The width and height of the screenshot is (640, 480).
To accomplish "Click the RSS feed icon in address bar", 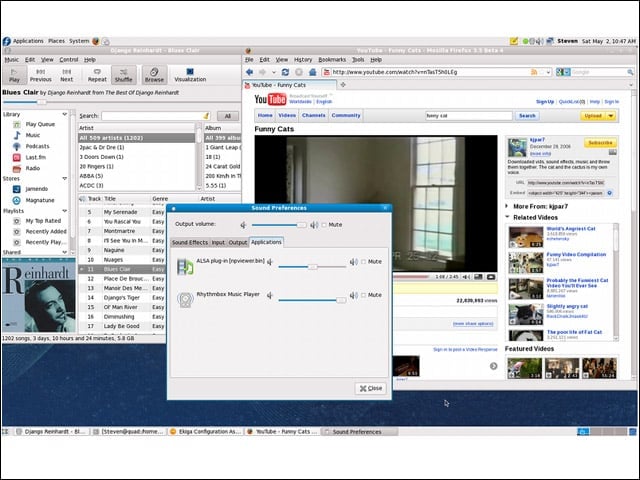I will click(x=534, y=72).
